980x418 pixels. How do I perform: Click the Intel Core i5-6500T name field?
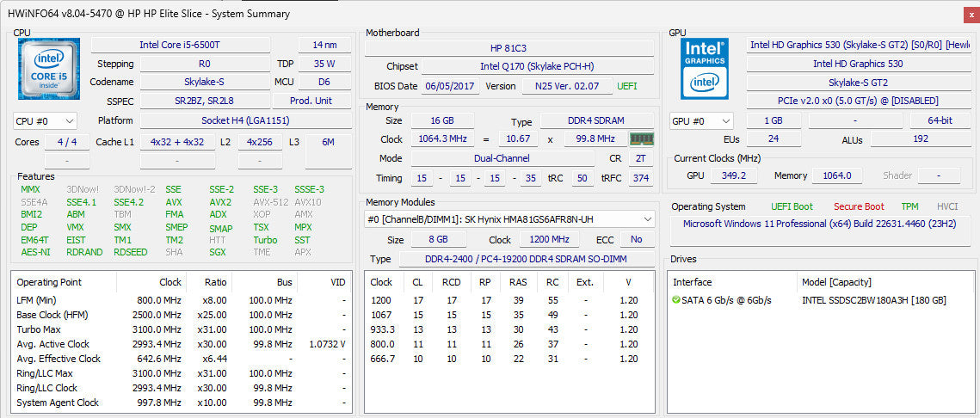[181, 45]
